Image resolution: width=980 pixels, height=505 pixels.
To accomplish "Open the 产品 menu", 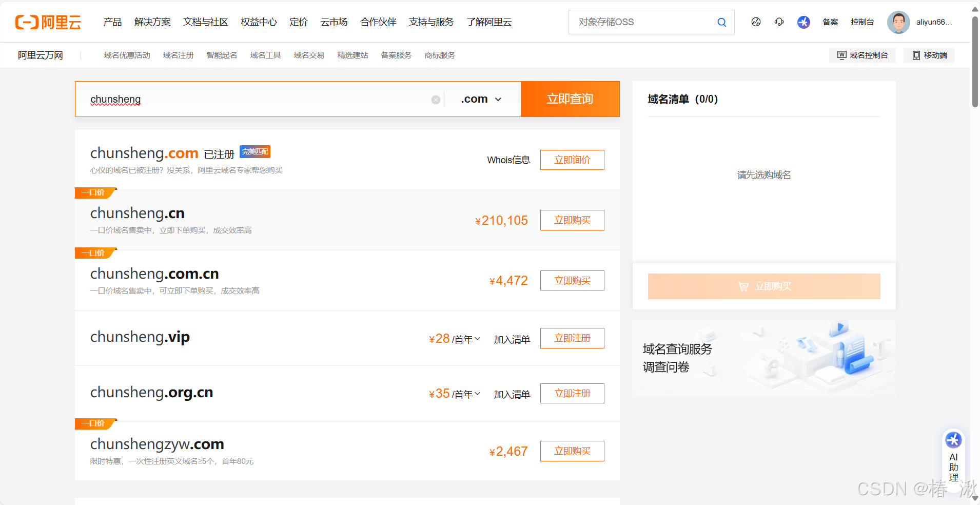I will coord(112,22).
